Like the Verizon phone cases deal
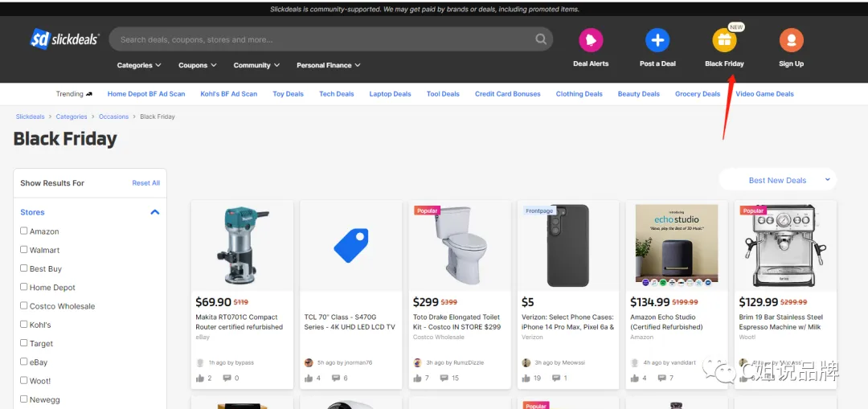 pos(526,378)
